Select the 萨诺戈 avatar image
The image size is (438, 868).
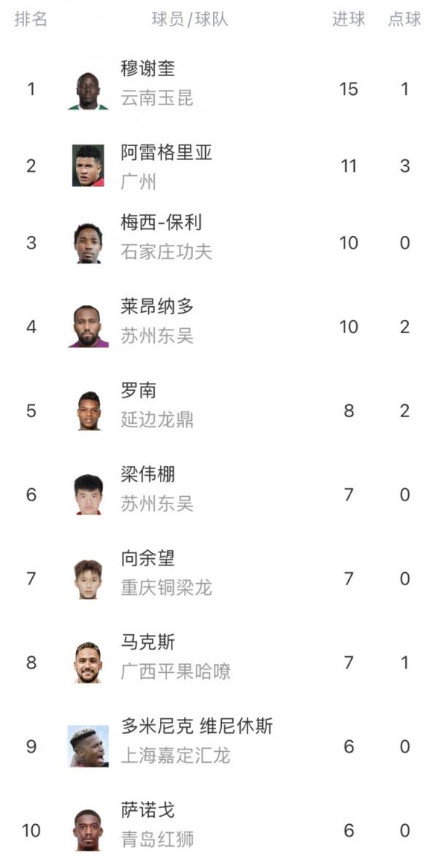pos(88,831)
